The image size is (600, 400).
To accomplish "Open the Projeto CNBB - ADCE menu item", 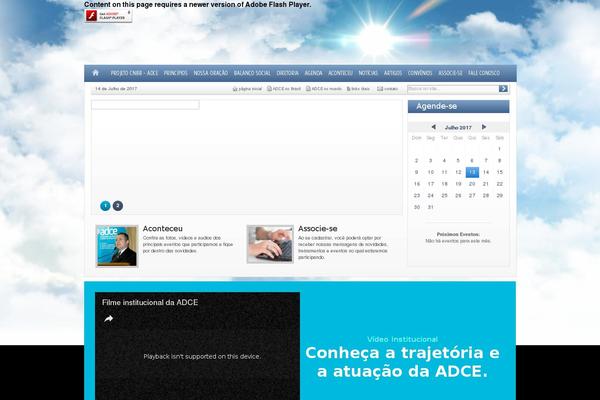I will [134, 73].
